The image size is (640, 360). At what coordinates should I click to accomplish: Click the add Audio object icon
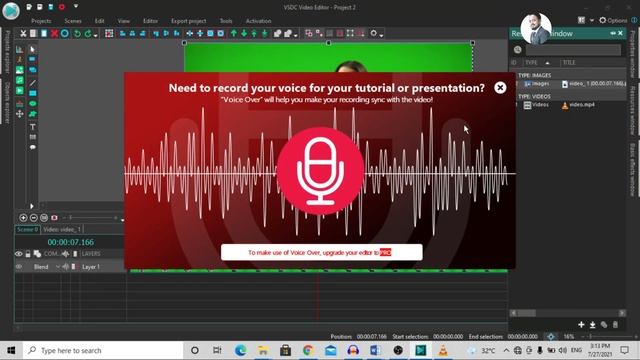tap(20, 80)
